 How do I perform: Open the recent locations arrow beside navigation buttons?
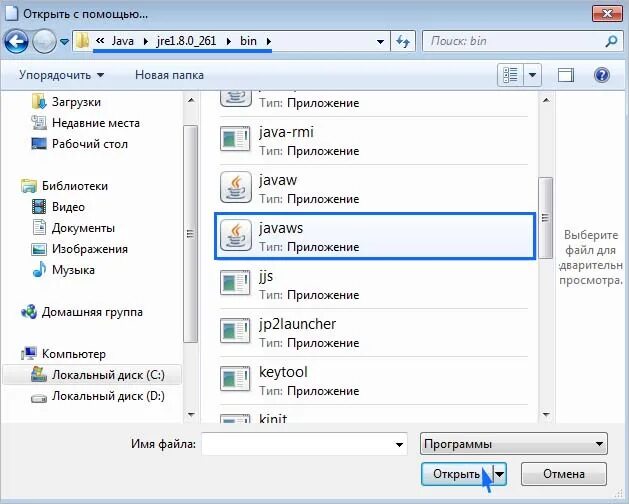coord(64,41)
